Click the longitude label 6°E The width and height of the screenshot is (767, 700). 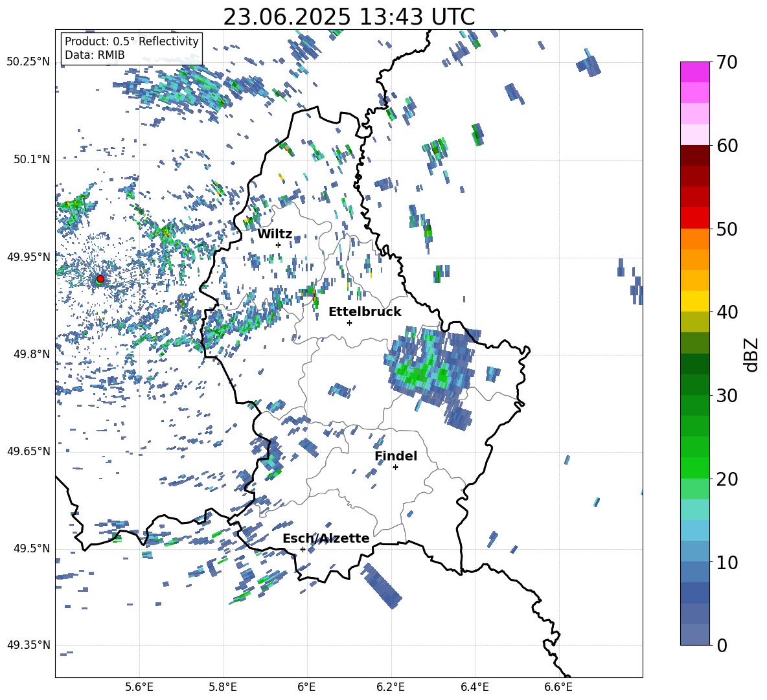click(306, 688)
